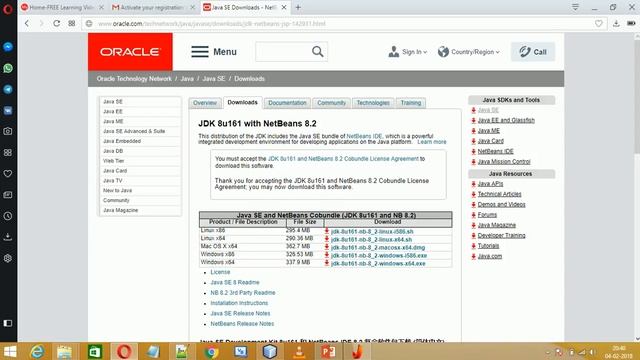
Task: Click the Oracle search magnifier
Action: pyautogui.click(x=318, y=51)
